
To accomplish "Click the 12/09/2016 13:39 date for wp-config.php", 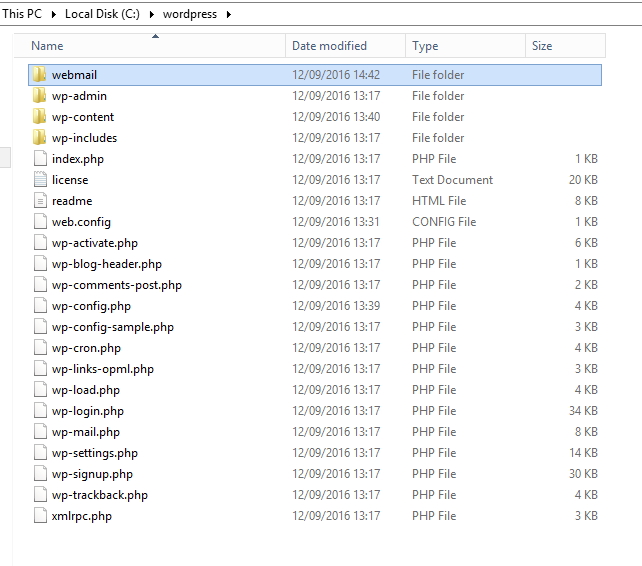I will pos(336,306).
